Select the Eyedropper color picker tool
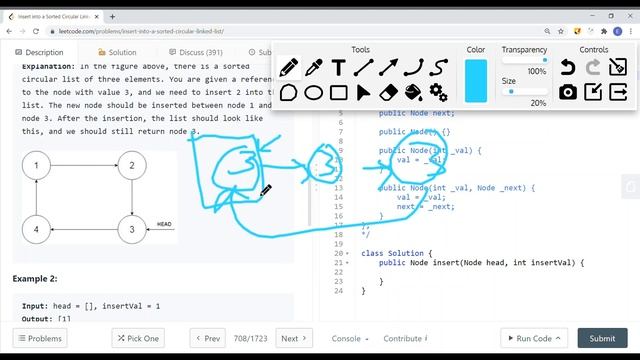 tap(314, 67)
